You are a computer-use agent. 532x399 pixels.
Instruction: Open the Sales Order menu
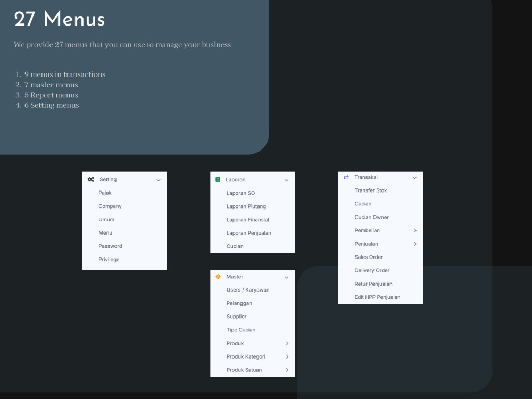(369, 257)
